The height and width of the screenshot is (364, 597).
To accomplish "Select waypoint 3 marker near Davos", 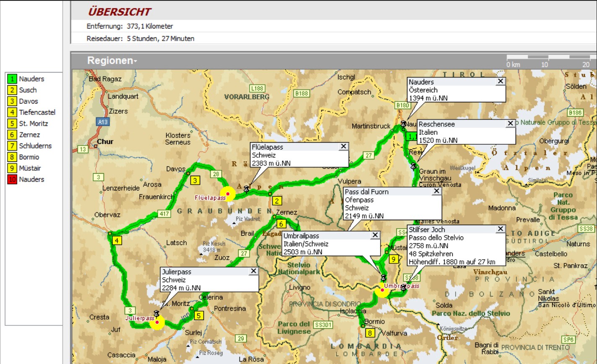I will click(x=195, y=180).
